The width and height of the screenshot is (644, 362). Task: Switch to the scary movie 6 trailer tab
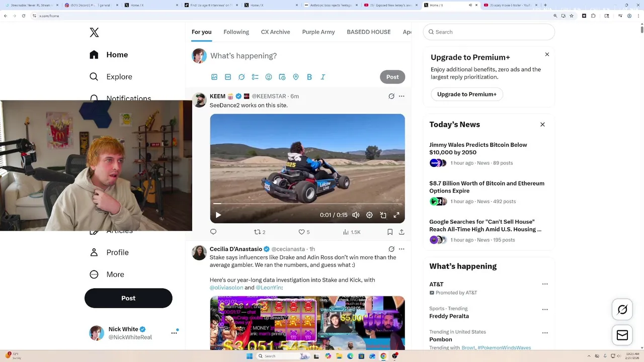click(x=510, y=5)
